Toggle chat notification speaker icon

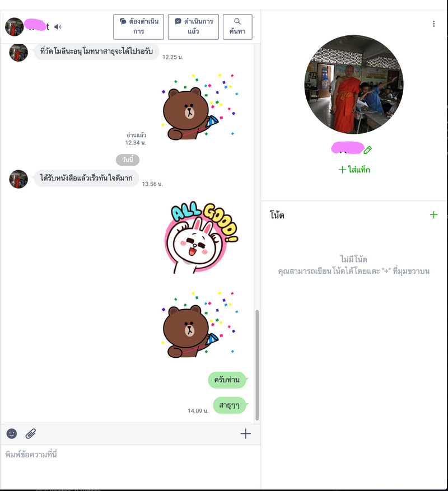[58, 27]
